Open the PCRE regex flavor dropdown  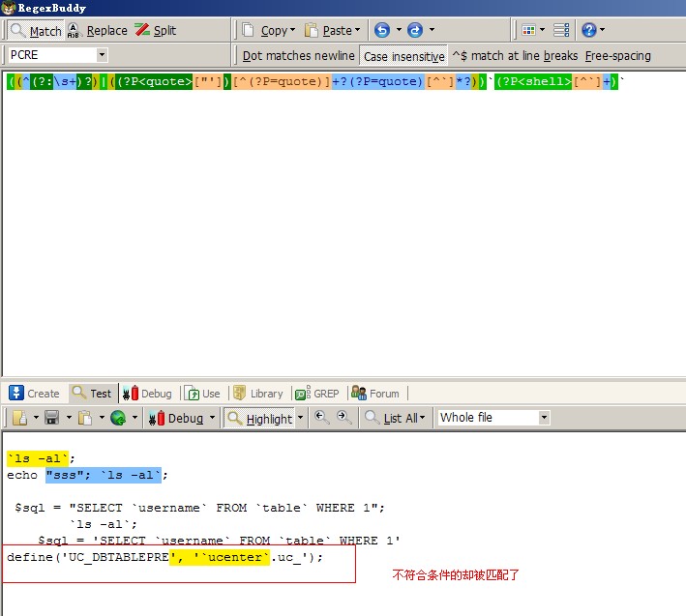click(x=57, y=55)
